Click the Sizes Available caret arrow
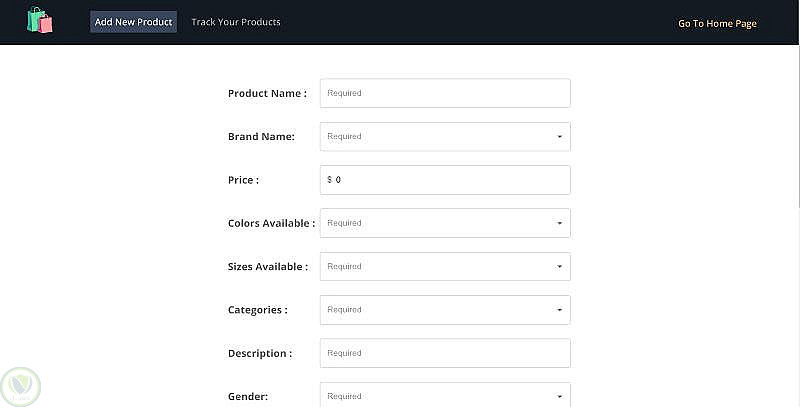800x407 pixels. tap(559, 267)
